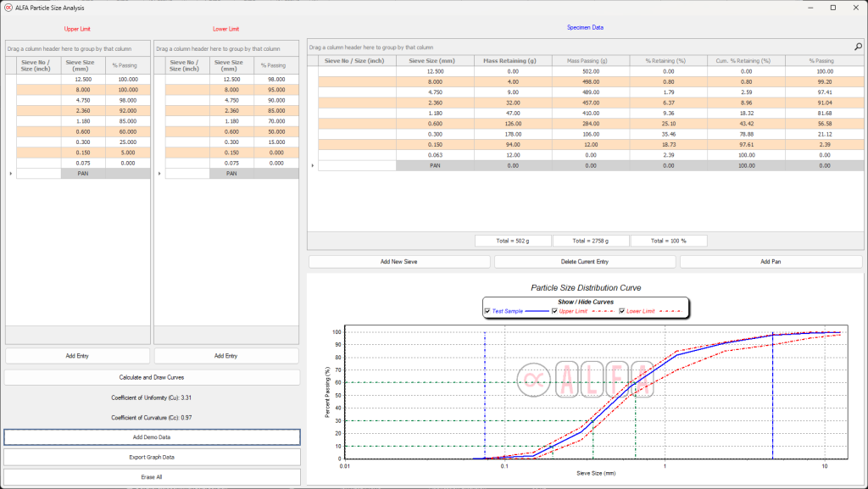Click the search magnifier icon in Specimen Data

pyautogui.click(x=857, y=47)
